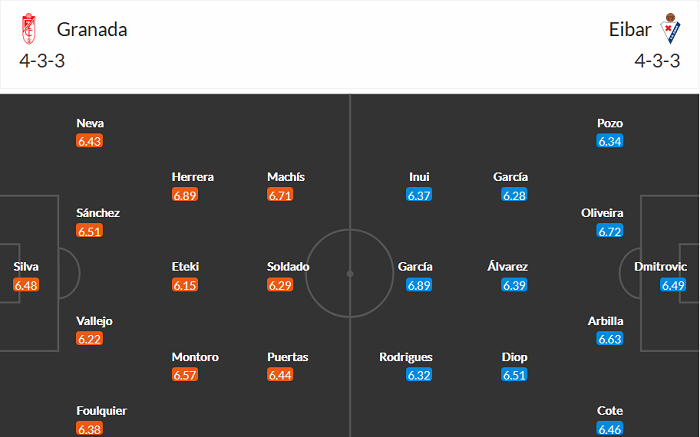Select Eibar player Inui
This screenshot has width=700, height=437.
point(419,177)
